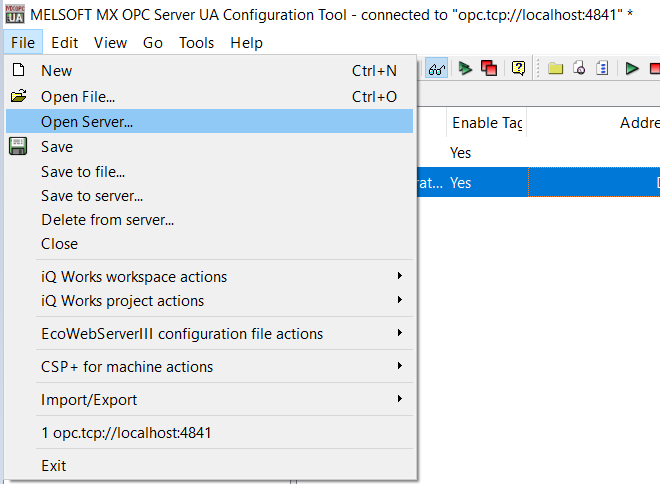Choose Delete from server... entry
The height and width of the screenshot is (484, 660).
tap(210, 220)
